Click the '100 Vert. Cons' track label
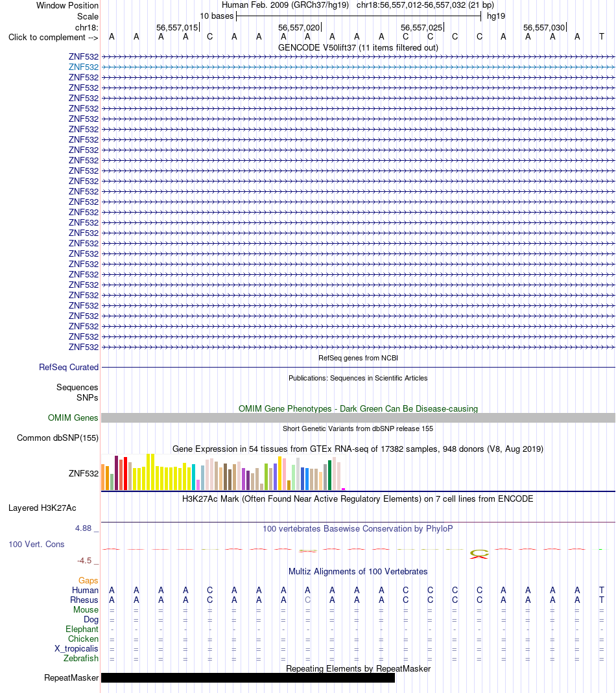616x693 pixels. pyautogui.click(x=37, y=544)
